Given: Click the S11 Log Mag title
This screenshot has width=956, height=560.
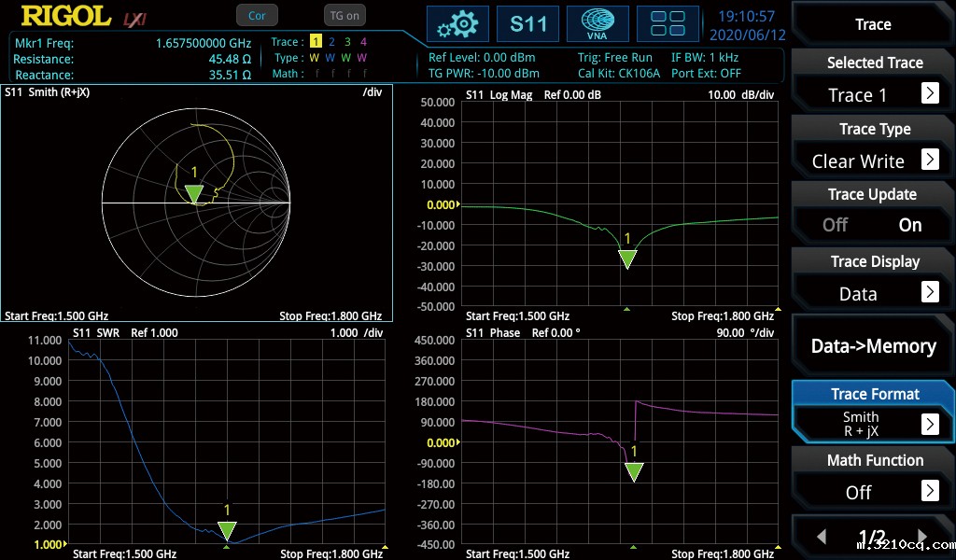Looking at the screenshot, I should tap(499, 95).
